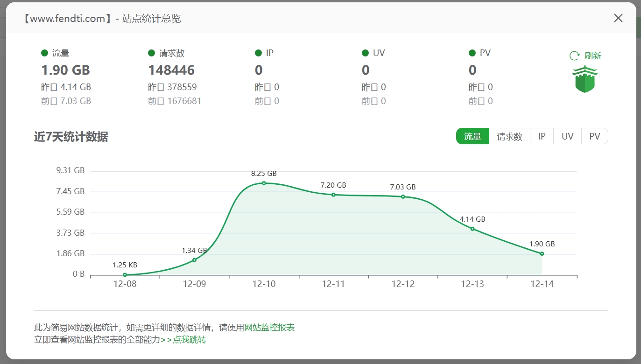The height and width of the screenshot is (364, 641).
Task: Click the 12-10 x-axis date label
Action: [x=264, y=284]
